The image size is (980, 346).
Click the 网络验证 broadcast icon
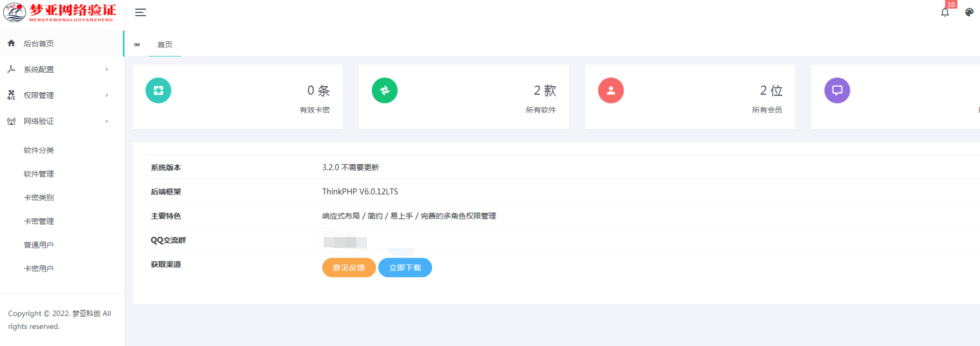pyautogui.click(x=11, y=121)
